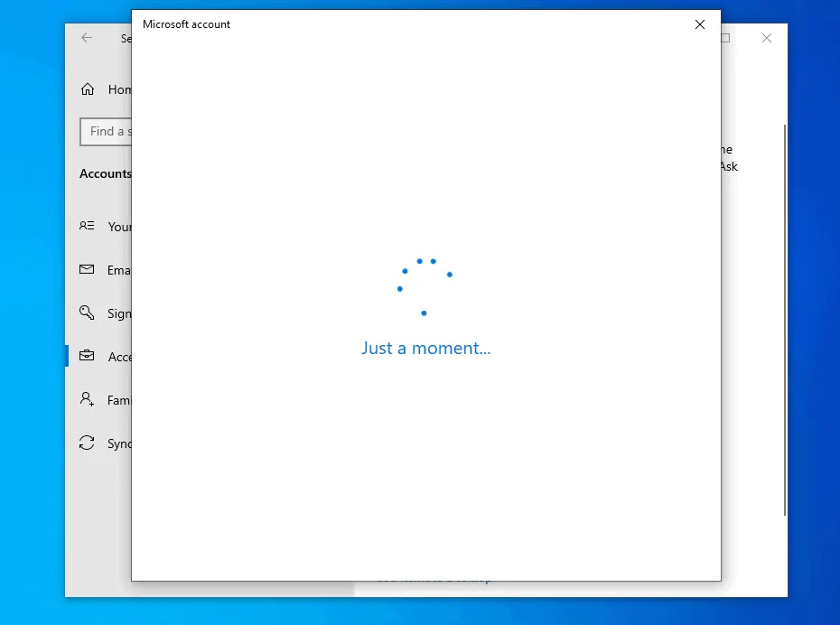
Task: Close the Settings window behind the dialog
Action: [767, 38]
